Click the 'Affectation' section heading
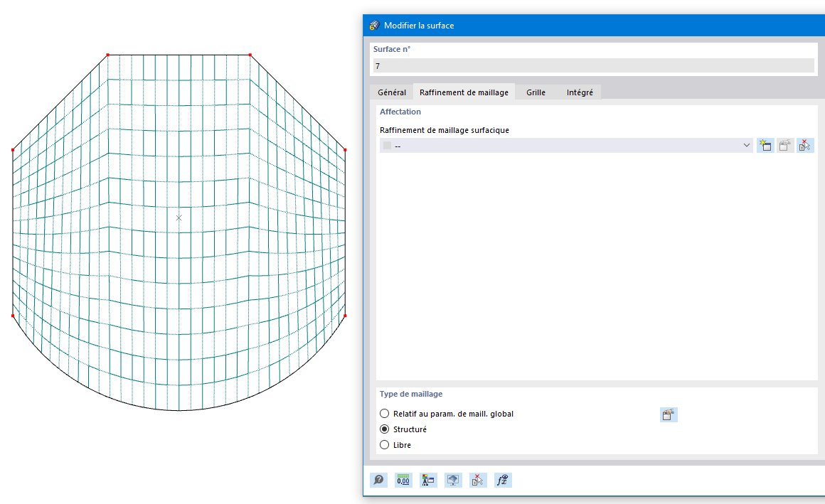 400,112
